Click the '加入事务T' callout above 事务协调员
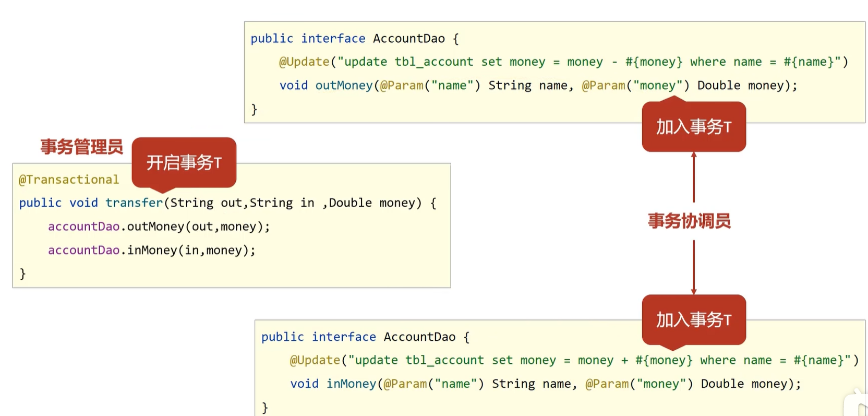 694,126
